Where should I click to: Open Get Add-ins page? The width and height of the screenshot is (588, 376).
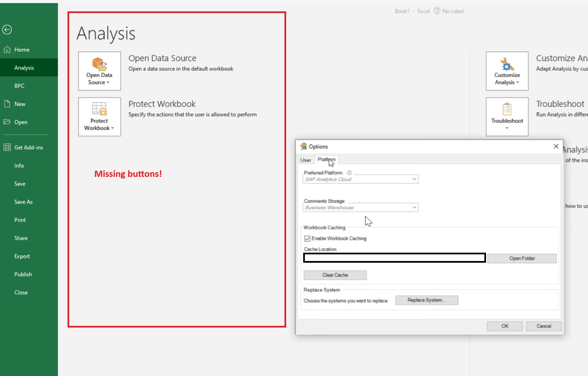pyautogui.click(x=29, y=147)
